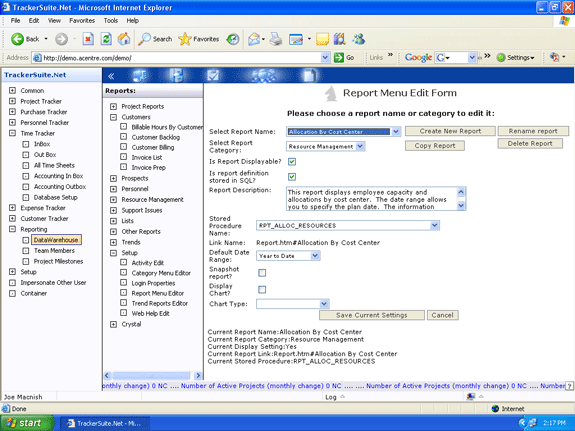Click the reports panel horizontal scrollbar
The width and height of the screenshot is (575, 431).
tap(153, 376)
